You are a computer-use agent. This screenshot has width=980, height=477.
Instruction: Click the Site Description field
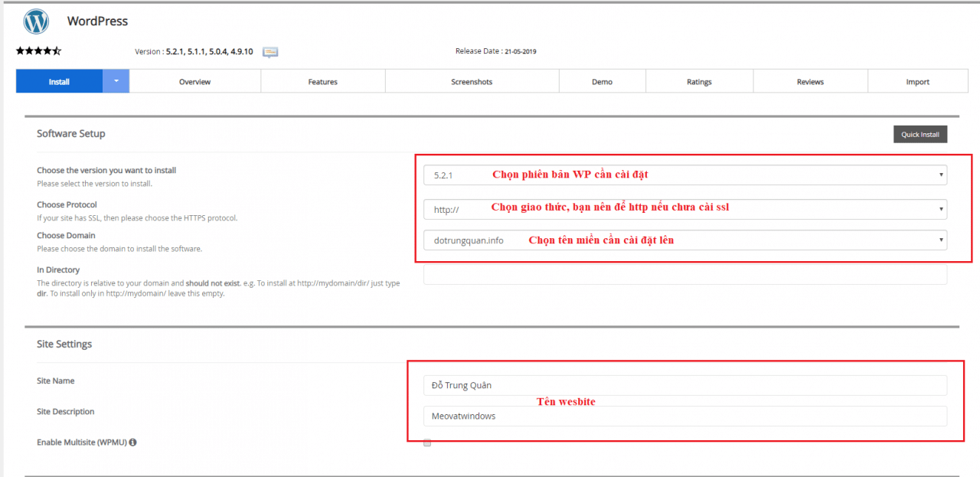(x=685, y=416)
